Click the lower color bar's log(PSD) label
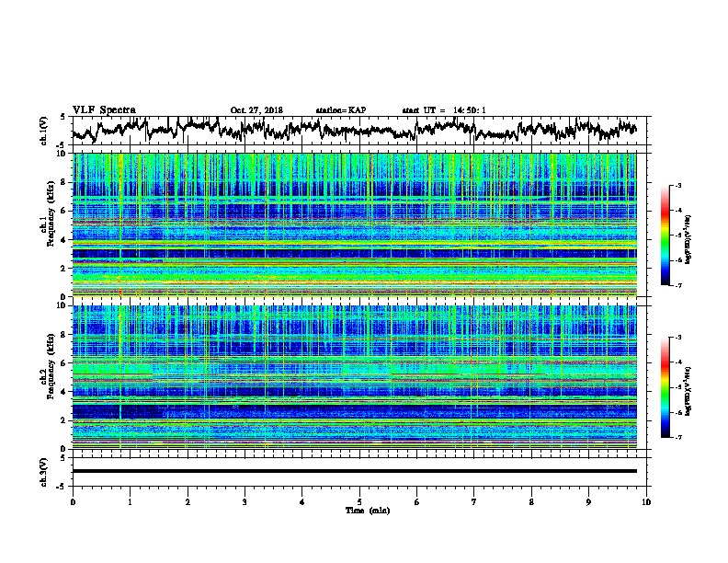 click(x=688, y=391)
